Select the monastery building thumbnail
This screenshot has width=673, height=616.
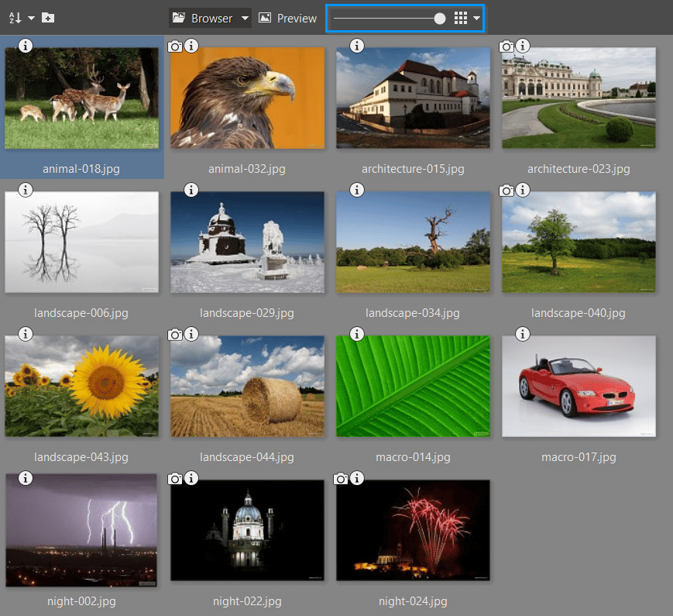[413, 98]
